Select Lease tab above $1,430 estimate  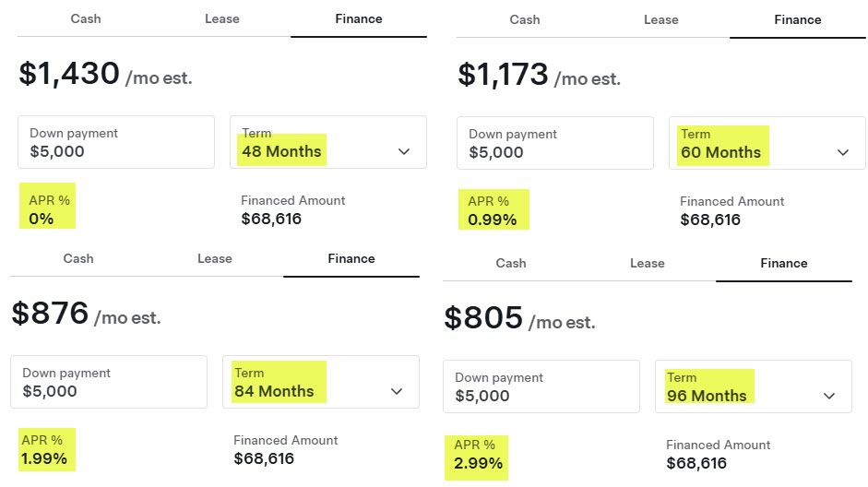[x=222, y=18]
